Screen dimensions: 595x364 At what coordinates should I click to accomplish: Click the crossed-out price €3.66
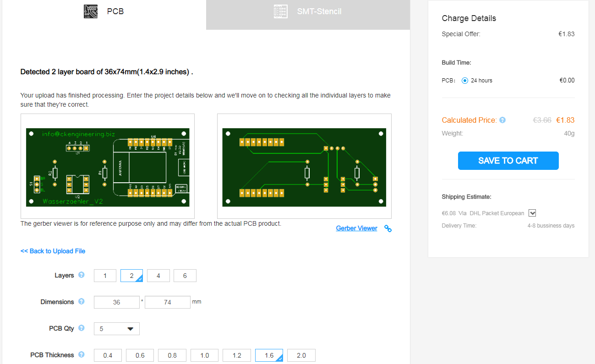point(542,120)
